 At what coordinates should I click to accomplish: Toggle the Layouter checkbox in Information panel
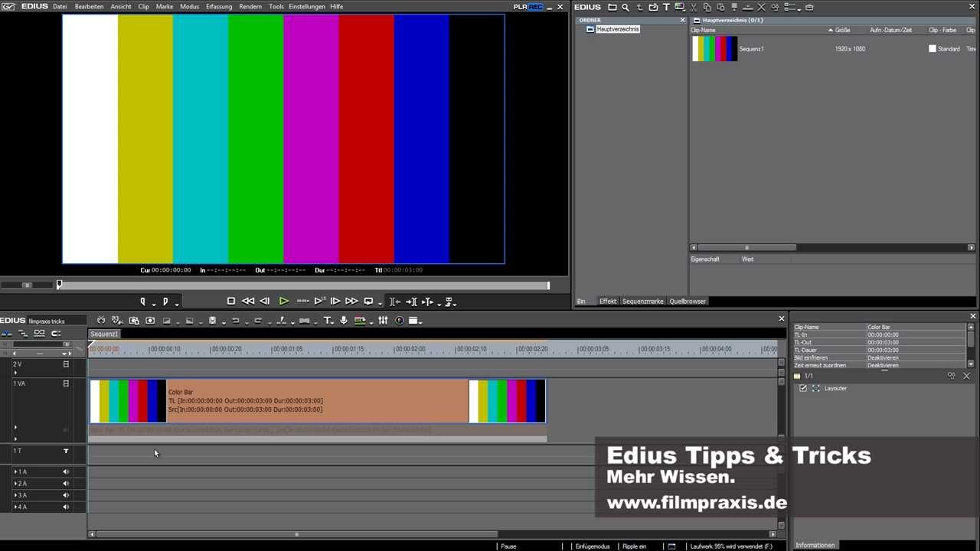pyautogui.click(x=803, y=389)
